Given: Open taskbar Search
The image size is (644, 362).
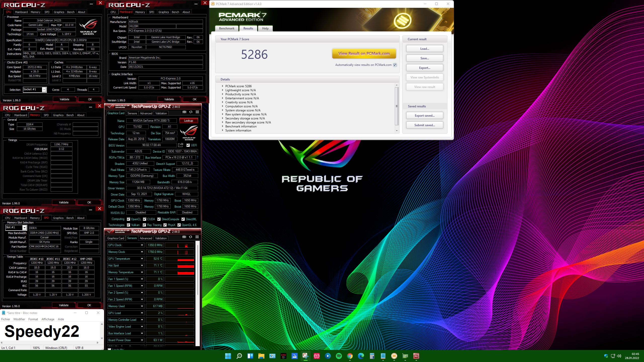Looking at the screenshot, I should pyautogui.click(x=239, y=356).
